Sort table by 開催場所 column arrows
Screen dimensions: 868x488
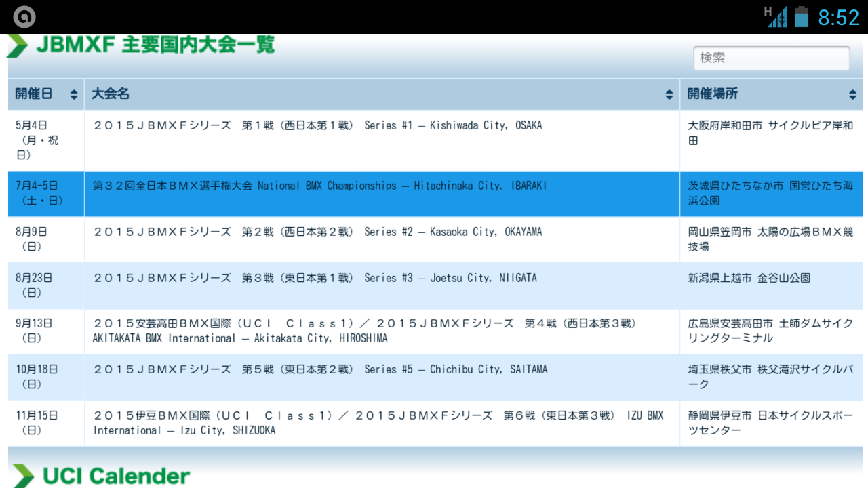click(852, 95)
